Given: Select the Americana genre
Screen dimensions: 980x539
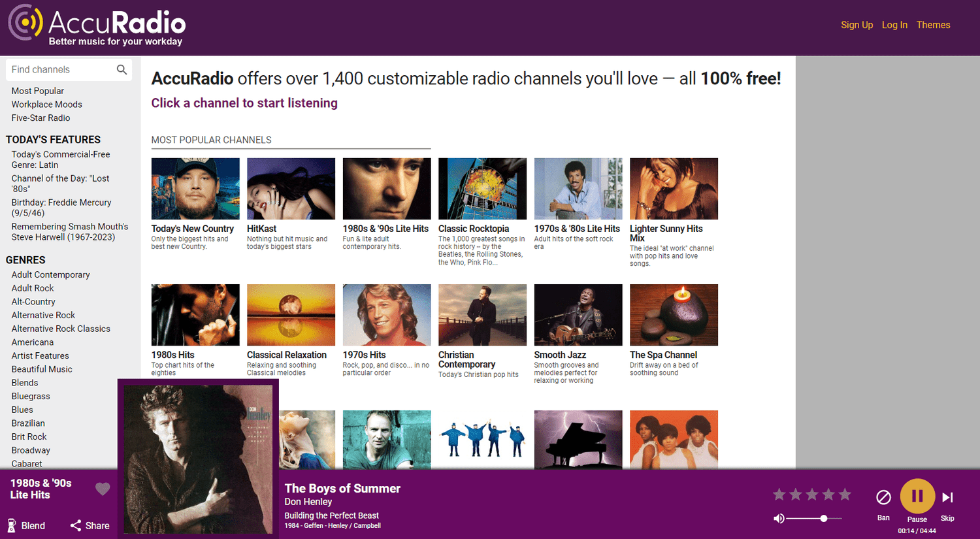Looking at the screenshot, I should [x=33, y=342].
